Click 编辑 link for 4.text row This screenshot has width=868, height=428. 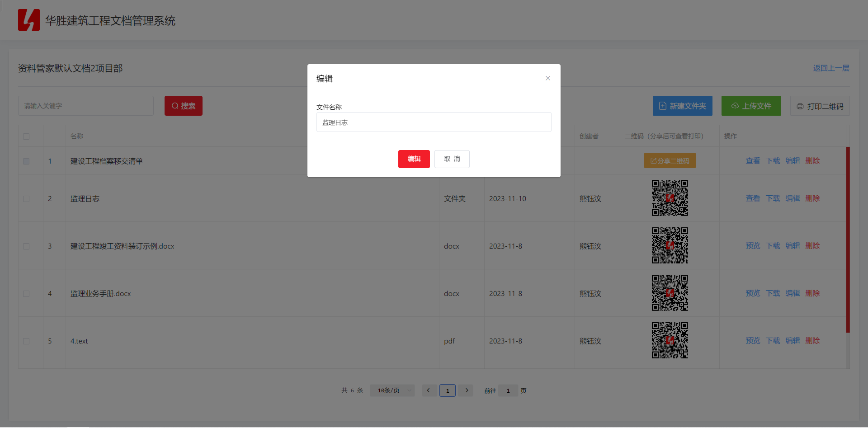point(793,340)
